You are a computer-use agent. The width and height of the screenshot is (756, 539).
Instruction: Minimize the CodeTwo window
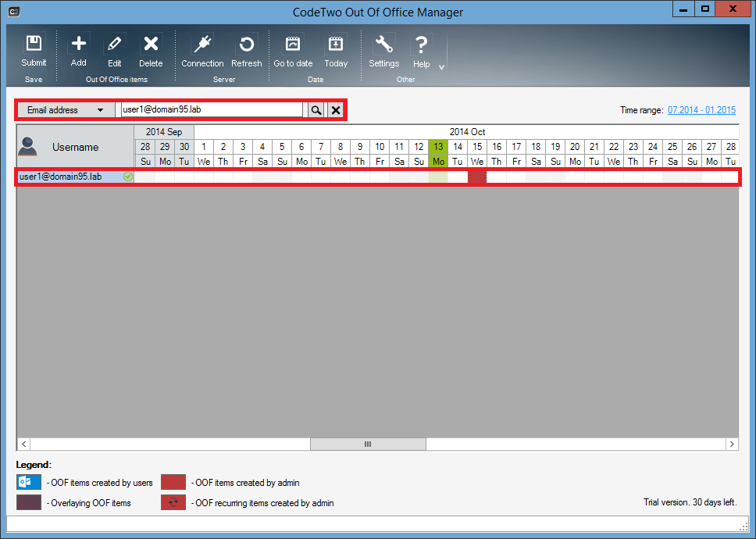click(x=683, y=9)
